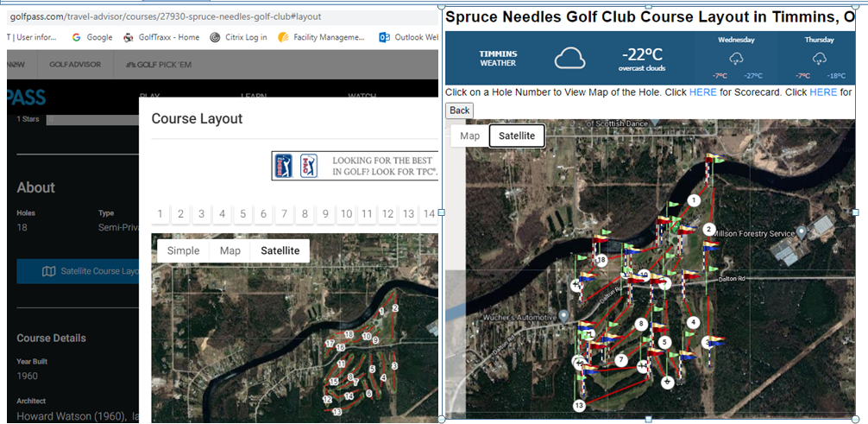This screenshot has height=424, width=868.
Task: Click the Millson Forestry Service map pin
Action: [801, 231]
